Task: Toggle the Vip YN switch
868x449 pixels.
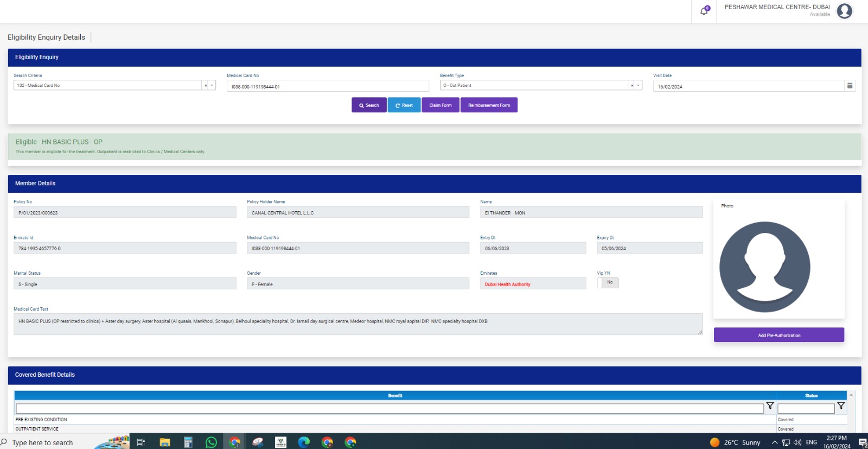Action: 608,283
